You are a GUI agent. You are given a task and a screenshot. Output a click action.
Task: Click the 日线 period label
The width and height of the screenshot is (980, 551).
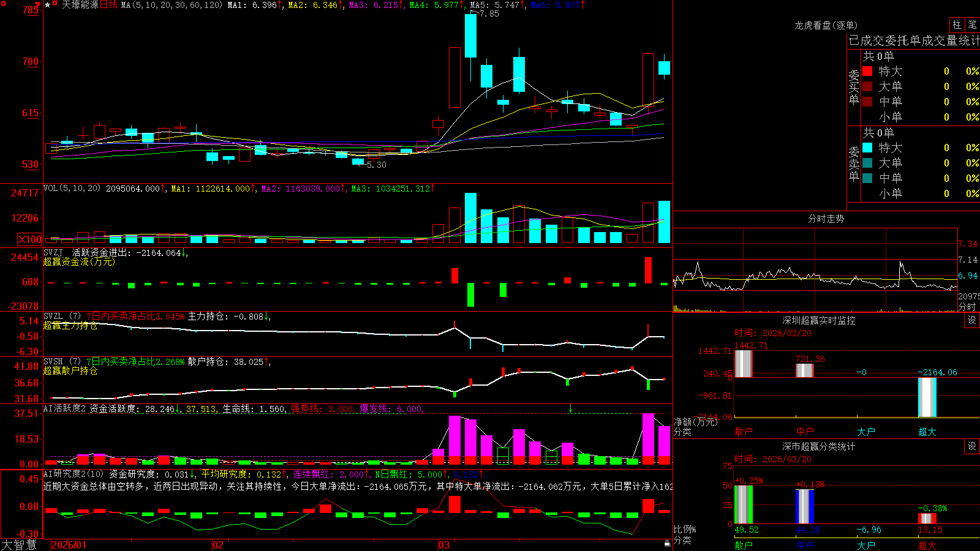click(108, 5)
